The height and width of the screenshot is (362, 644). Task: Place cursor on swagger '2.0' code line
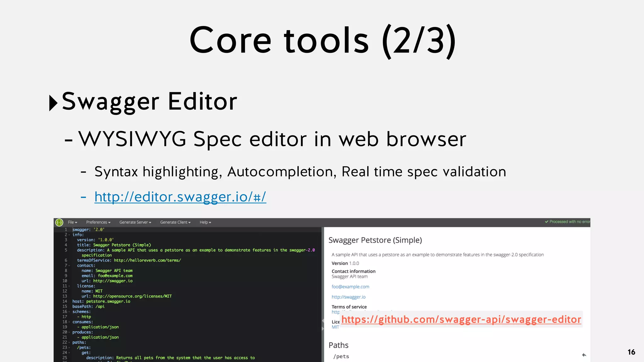pyautogui.click(x=88, y=230)
